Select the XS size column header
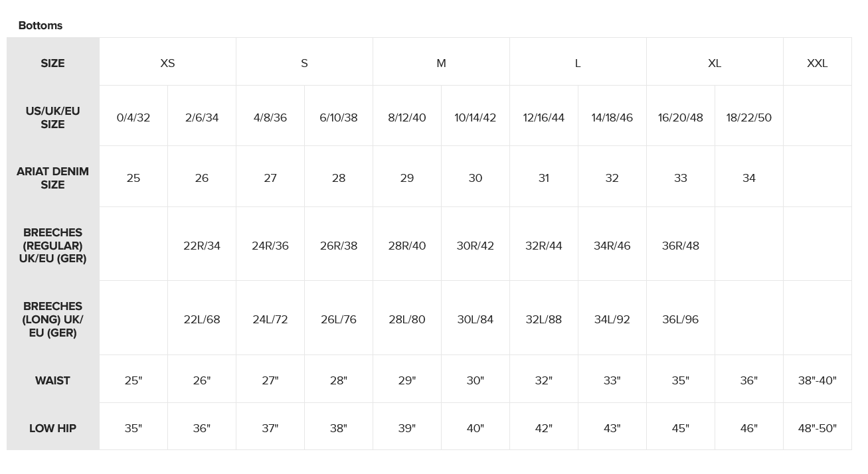Viewport: 868px width, 474px height. [x=167, y=63]
